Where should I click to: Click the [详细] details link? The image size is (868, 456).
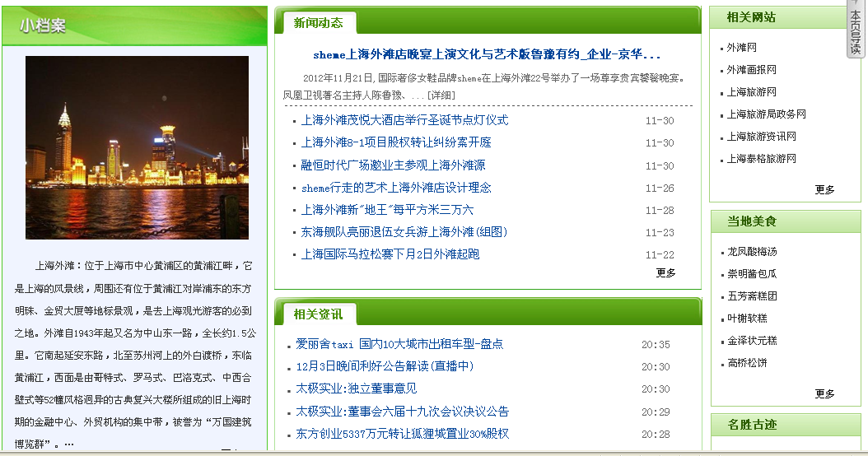tap(441, 95)
